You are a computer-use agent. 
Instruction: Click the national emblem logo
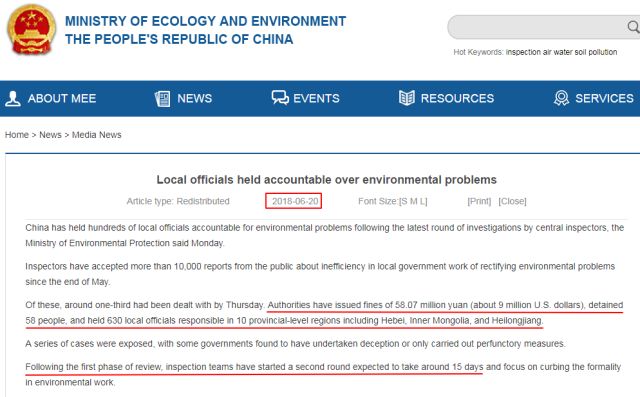pos(31,29)
